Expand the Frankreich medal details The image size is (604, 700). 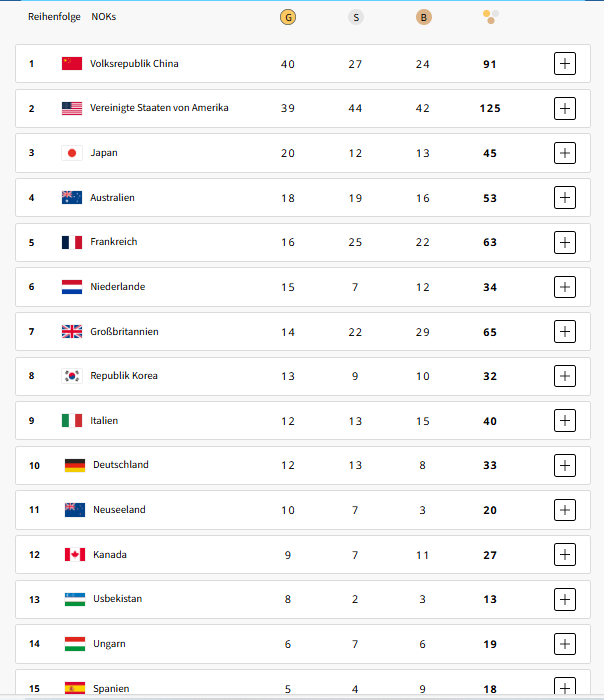(x=565, y=242)
